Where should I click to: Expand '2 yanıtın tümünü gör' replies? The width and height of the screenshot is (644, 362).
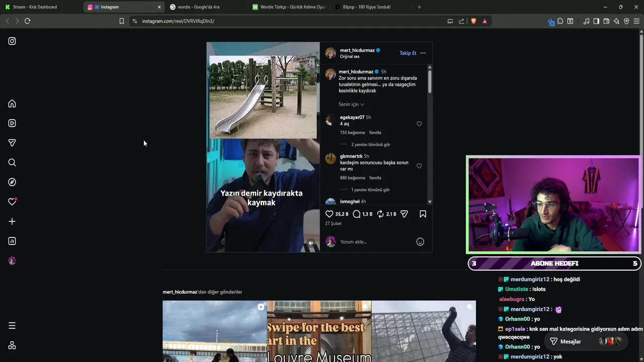(370, 145)
